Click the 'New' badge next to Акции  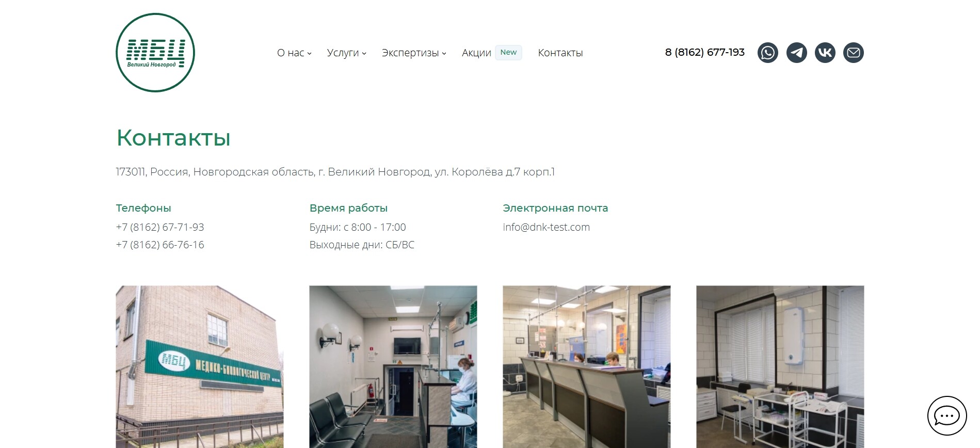tap(508, 52)
